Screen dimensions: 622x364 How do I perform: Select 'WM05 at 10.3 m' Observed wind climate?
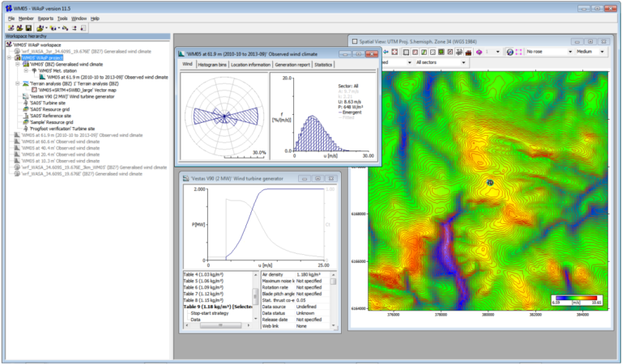tap(60, 161)
